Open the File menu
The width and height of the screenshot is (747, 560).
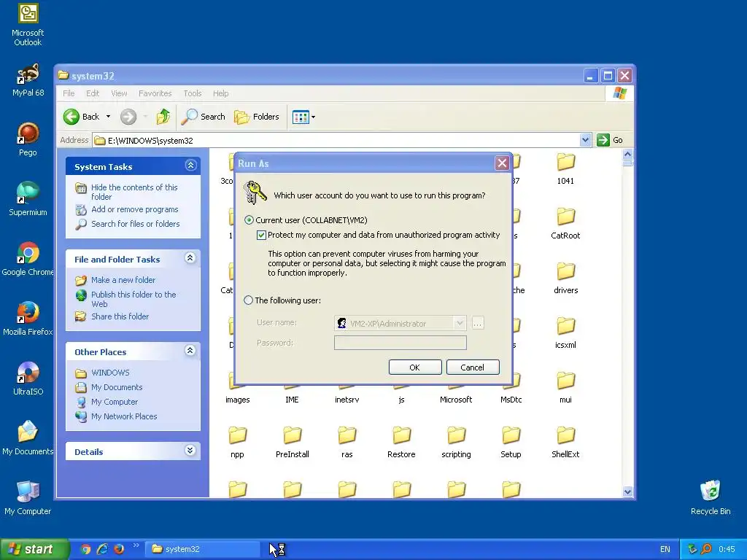point(69,93)
